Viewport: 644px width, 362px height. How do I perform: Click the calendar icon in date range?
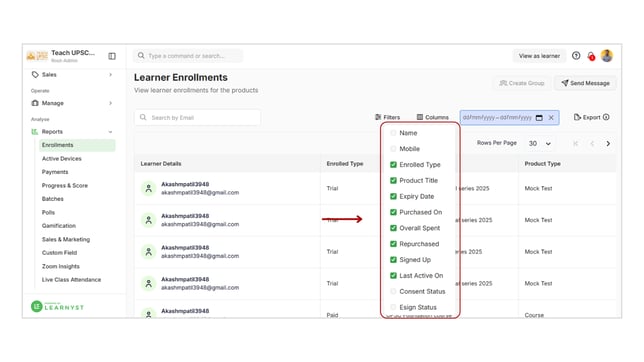point(539,118)
